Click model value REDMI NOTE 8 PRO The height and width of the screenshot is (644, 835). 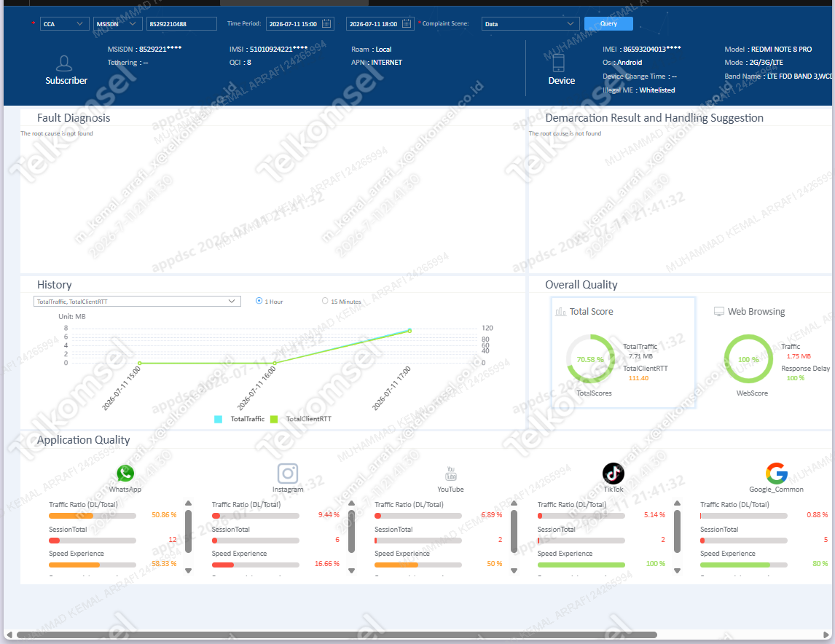point(781,49)
